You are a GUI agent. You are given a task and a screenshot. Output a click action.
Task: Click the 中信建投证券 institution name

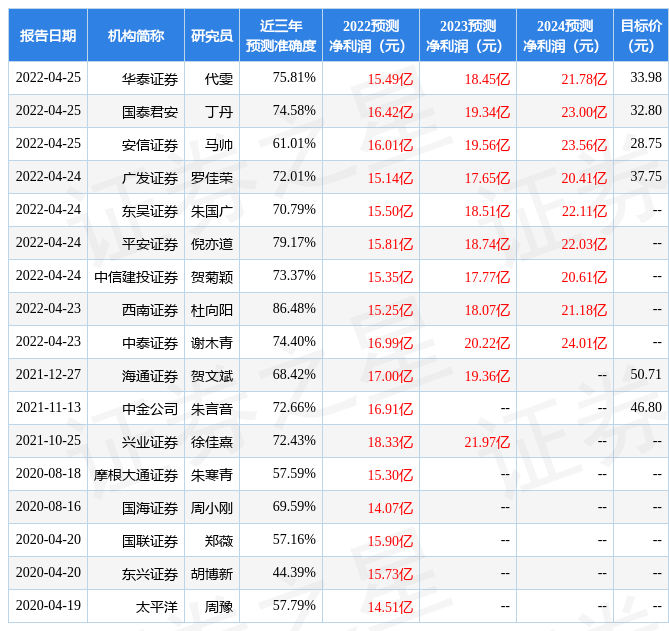tap(137, 277)
